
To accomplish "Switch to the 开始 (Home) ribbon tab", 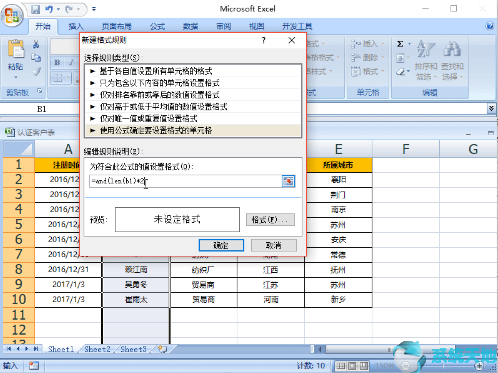I will click(43, 26).
